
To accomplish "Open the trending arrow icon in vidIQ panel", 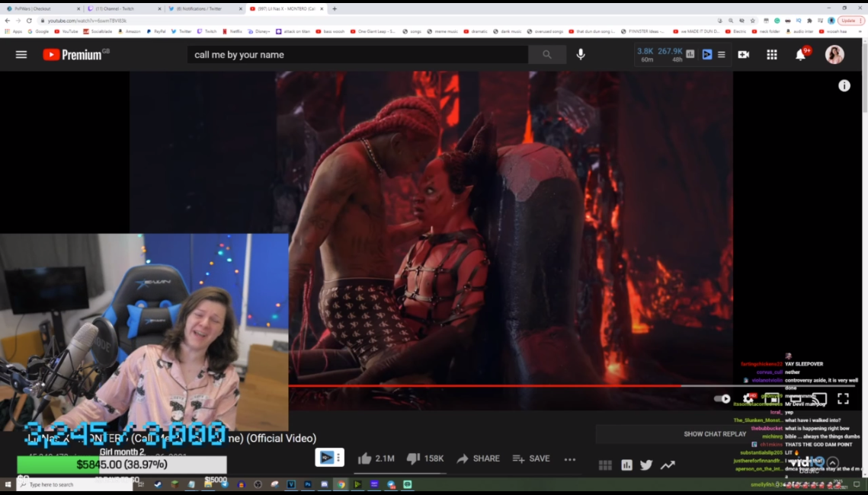I will point(668,465).
